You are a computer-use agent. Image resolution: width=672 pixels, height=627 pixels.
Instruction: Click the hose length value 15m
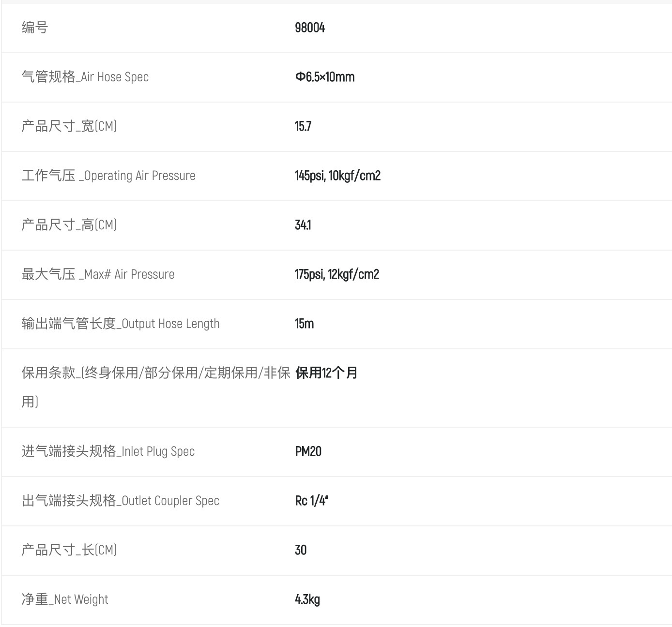pos(305,324)
